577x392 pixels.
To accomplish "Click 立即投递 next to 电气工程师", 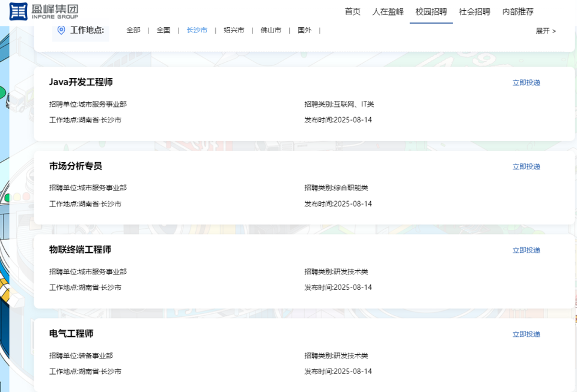I will click(x=525, y=334).
